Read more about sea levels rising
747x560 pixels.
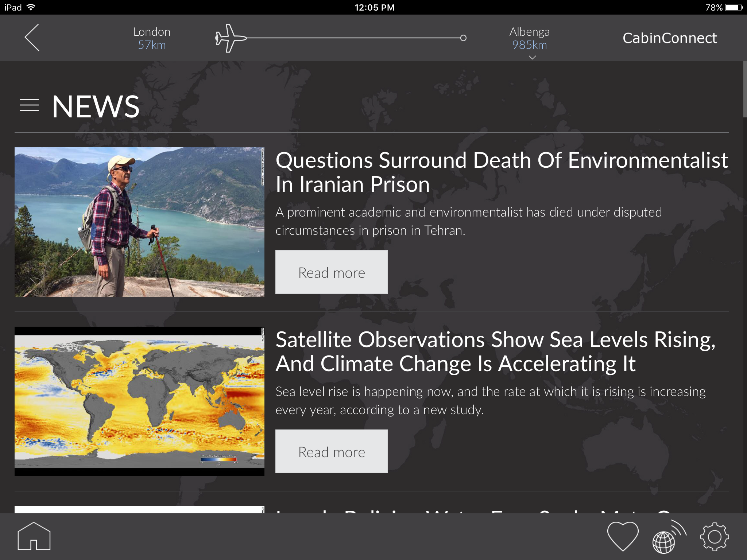(331, 451)
